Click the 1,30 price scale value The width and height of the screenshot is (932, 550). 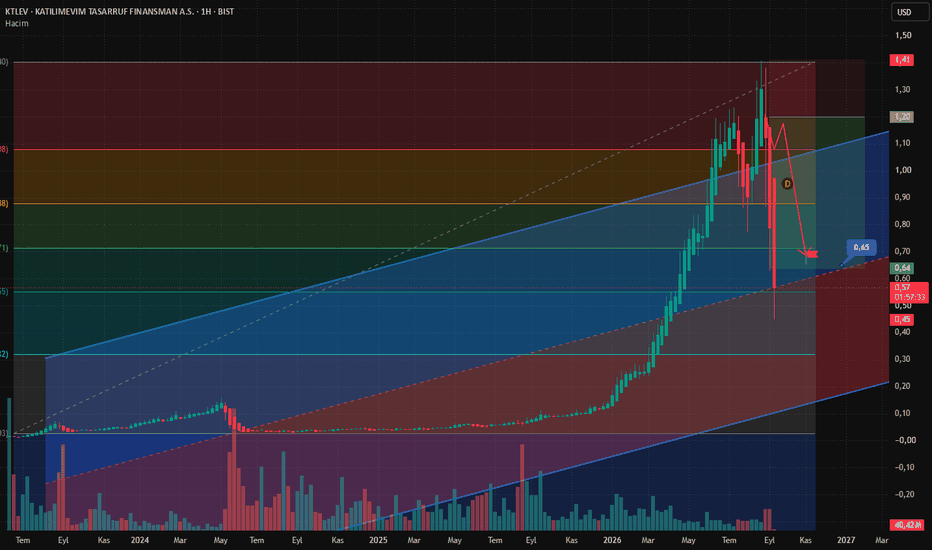pos(903,90)
